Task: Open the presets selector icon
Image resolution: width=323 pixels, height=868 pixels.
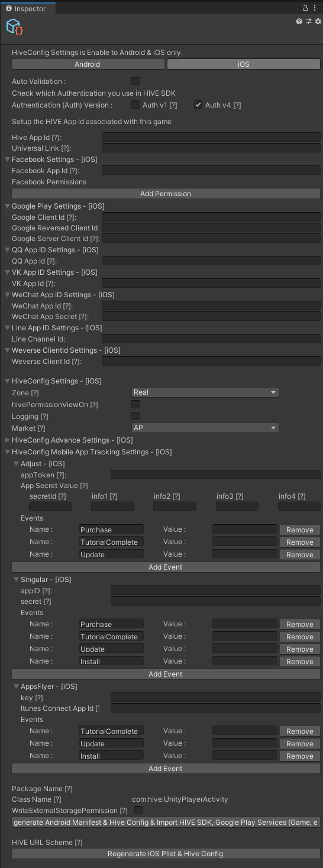Action: coord(309,21)
